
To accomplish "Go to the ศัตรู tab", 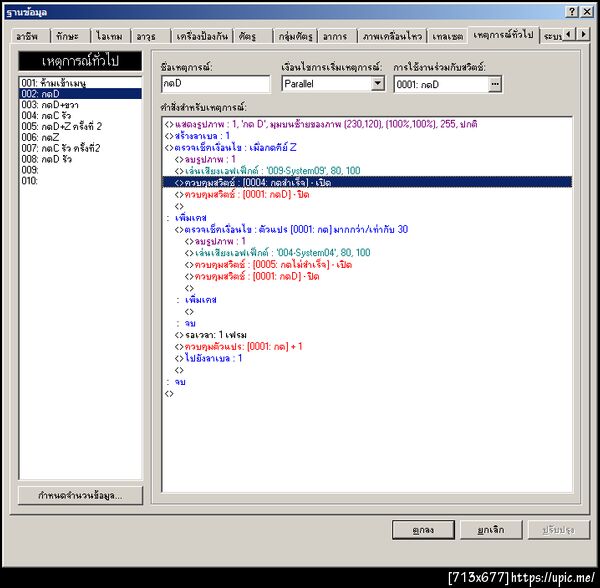I will click(253, 36).
